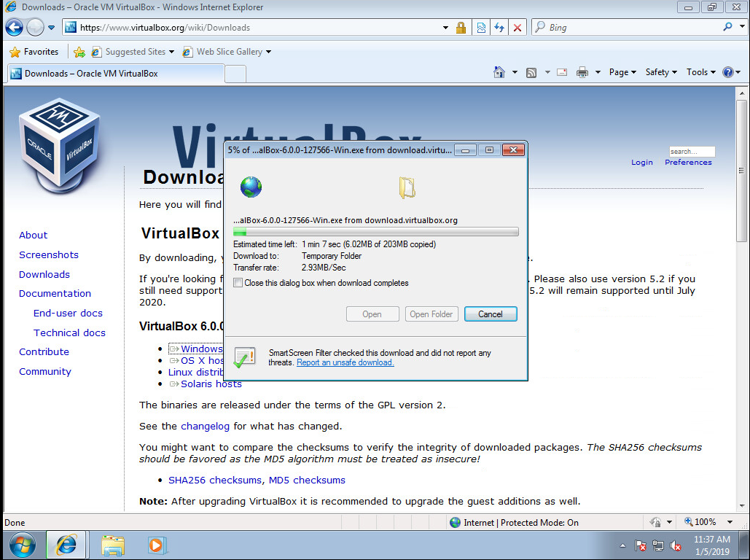Open the MD5 checksums link
This screenshot has height=560, width=750.
coord(307,480)
